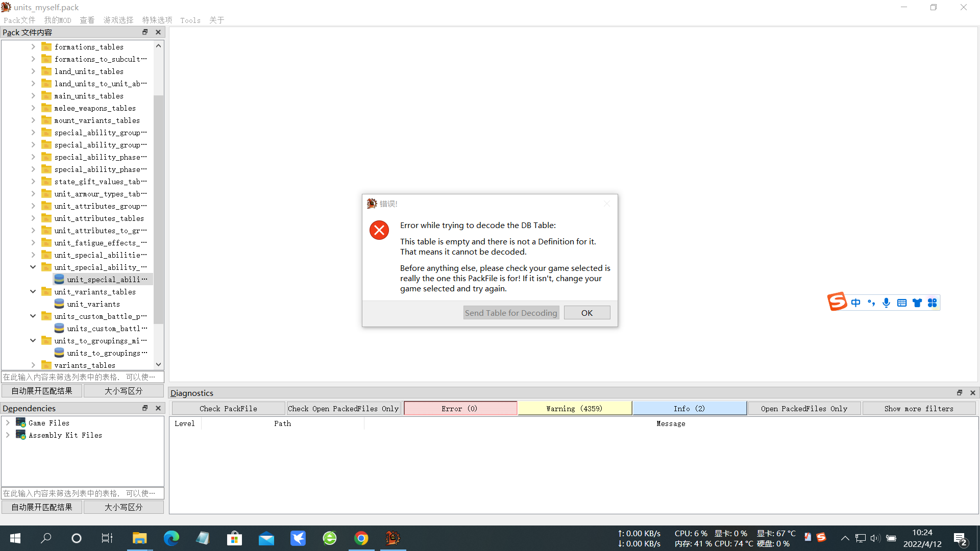Collapse the unit_variants_tables folder
Screen dimensions: 980x551
point(33,292)
